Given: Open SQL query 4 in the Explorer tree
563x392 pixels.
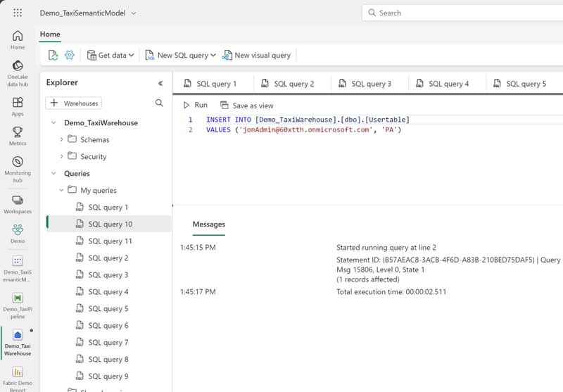Looking at the screenshot, I should [108, 291].
